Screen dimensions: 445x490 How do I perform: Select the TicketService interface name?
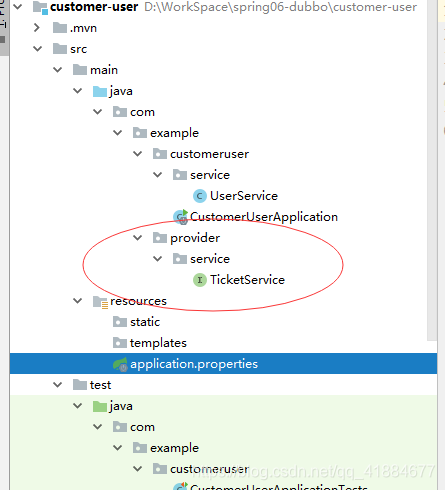coord(247,280)
